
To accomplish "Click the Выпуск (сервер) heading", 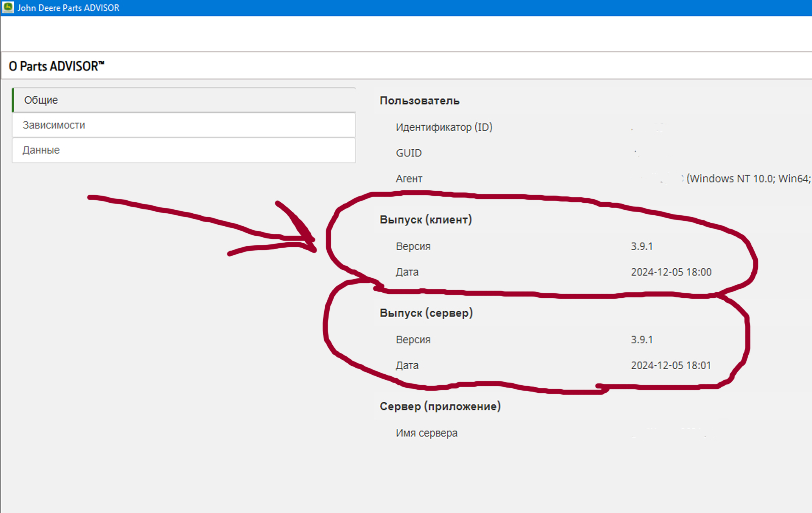I will [426, 313].
